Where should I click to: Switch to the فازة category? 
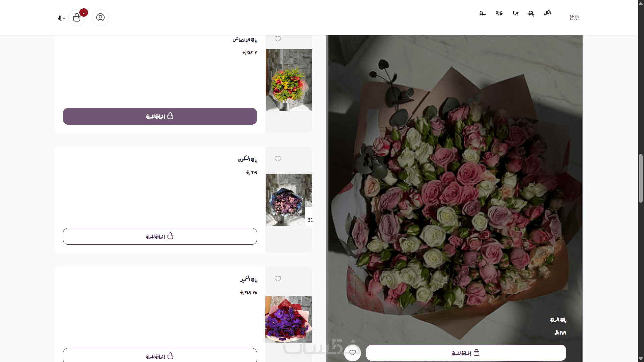(499, 13)
